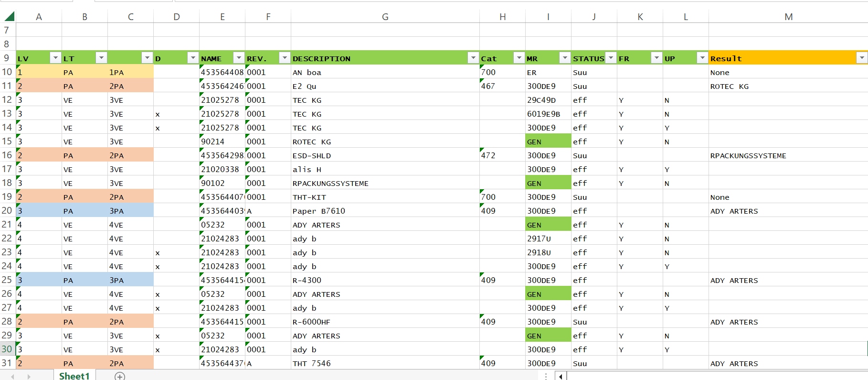Select the RPACKUNGSSYSTEME cell in Result column
Screen dimensions: 868x380
click(788, 155)
